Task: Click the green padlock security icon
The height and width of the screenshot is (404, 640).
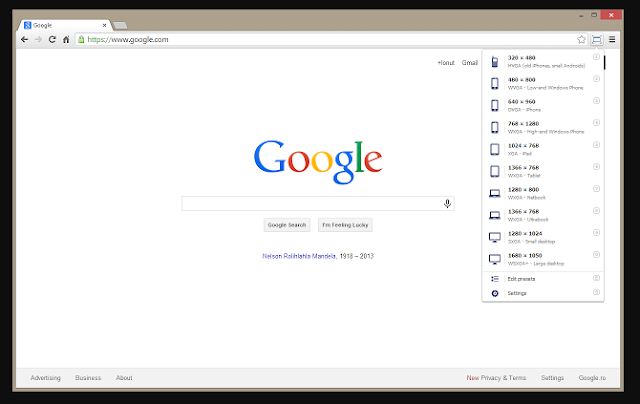Action: (x=81, y=40)
